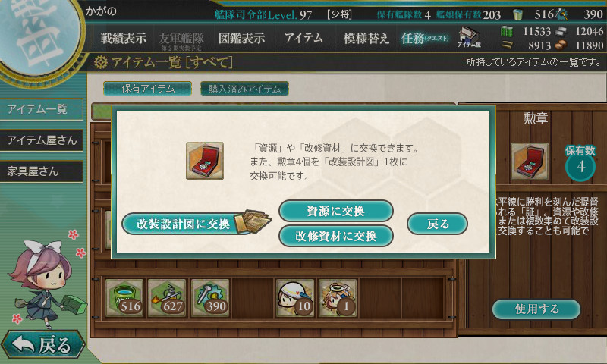
Task: Click the item icon showing count 1
Action: [x=338, y=298]
